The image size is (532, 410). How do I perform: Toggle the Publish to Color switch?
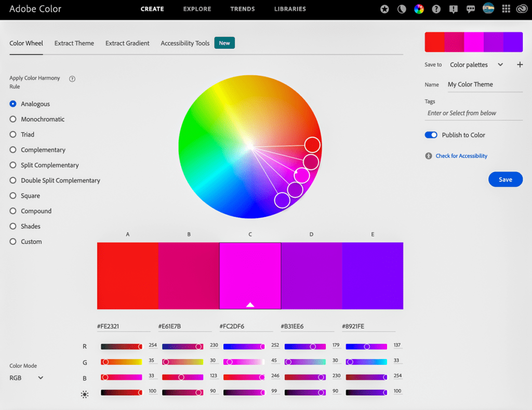click(x=431, y=135)
